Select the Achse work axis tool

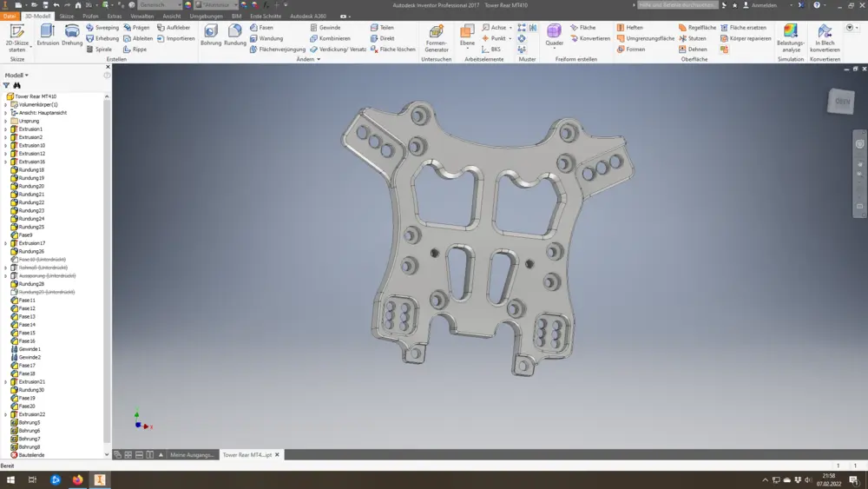[494, 27]
